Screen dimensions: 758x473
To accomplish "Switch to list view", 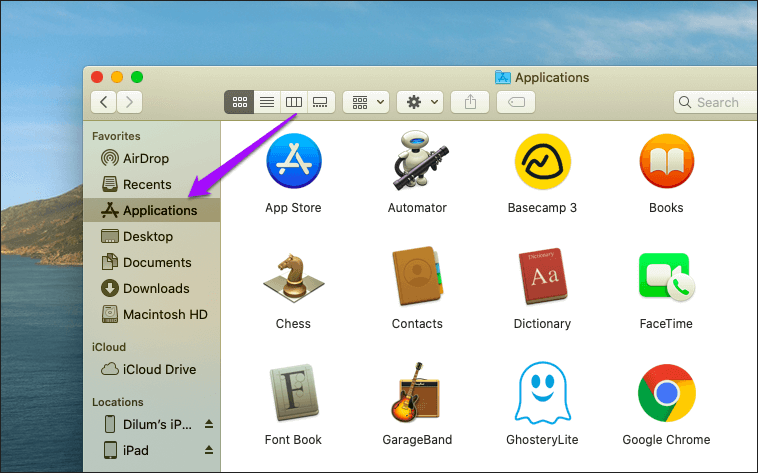I will click(x=267, y=102).
